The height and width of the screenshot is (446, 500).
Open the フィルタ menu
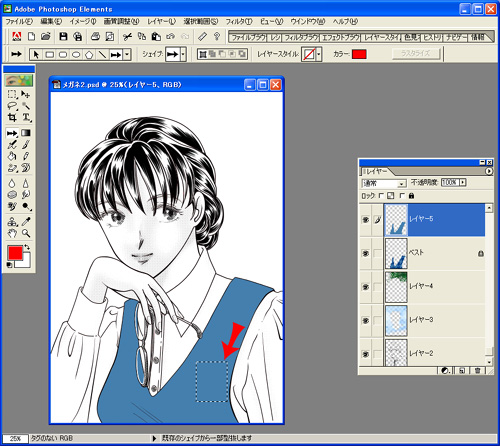point(239,22)
